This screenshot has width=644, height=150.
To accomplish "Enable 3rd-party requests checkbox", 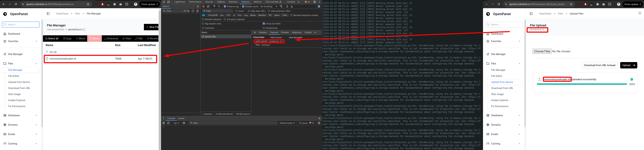I will 225,19.
